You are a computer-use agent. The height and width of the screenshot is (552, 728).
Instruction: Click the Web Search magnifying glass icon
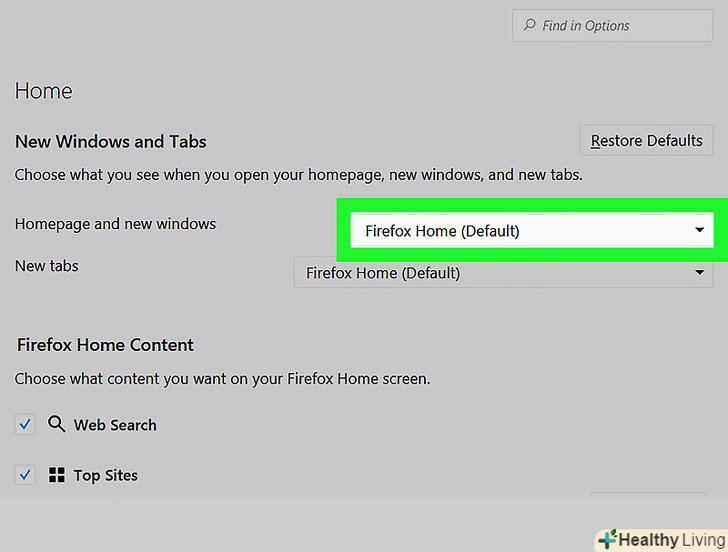[56, 424]
